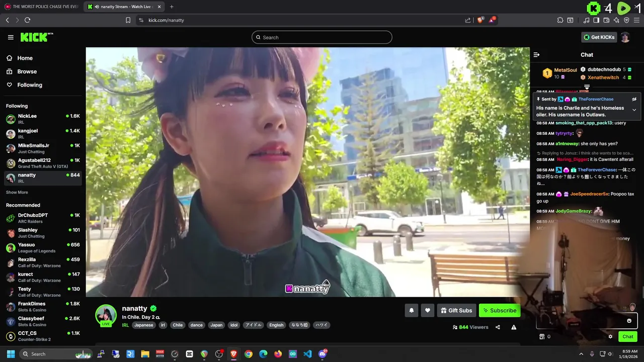
Task: Open NickLee's followed channel
Action: (43, 119)
